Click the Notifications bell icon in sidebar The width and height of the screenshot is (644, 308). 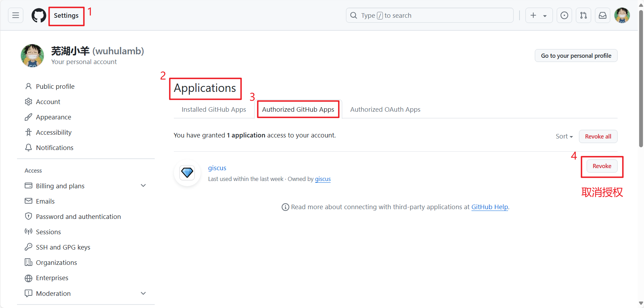[x=29, y=148]
